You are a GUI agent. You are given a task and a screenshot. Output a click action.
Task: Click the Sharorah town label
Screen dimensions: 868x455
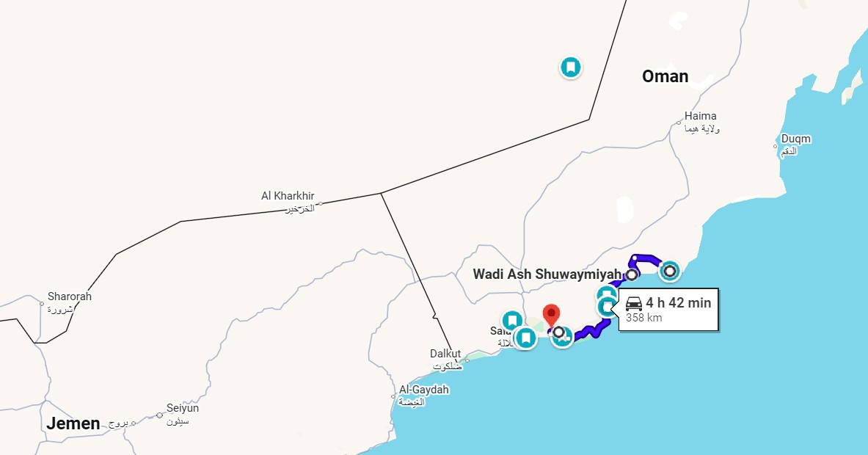coord(69,296)
